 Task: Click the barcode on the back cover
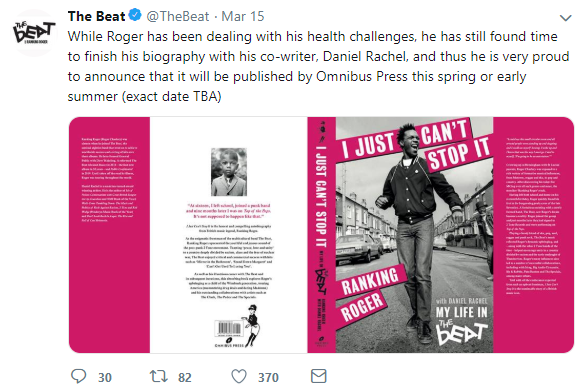(229, 329)
